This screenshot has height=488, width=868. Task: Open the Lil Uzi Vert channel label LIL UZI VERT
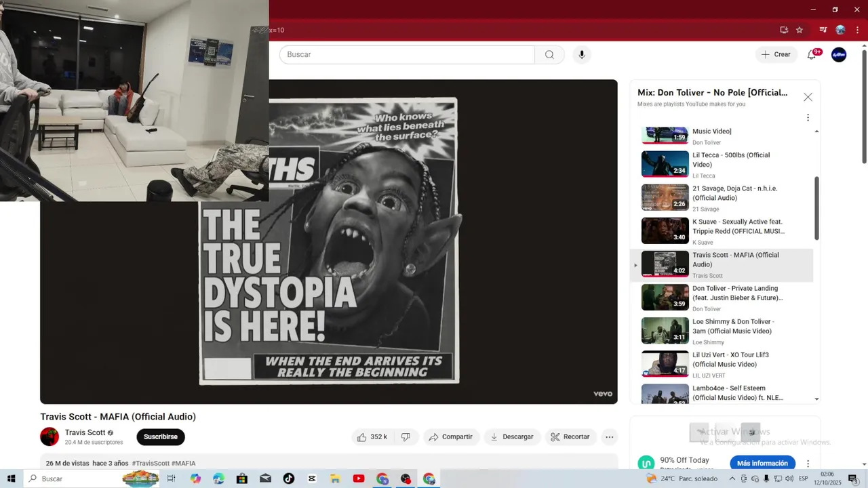pyautogui.click(x=709, y=375)
